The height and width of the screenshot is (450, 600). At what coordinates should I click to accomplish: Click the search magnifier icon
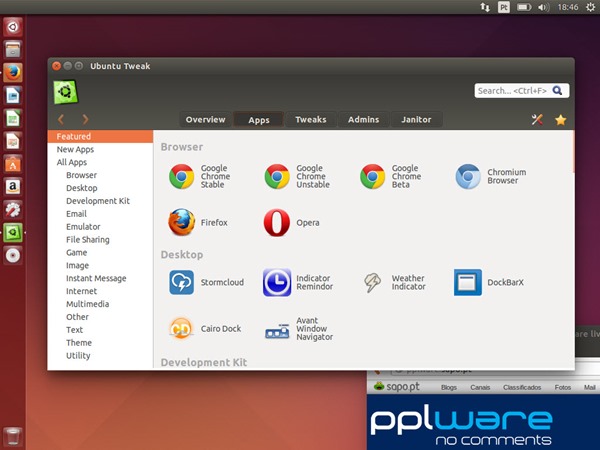(x=558, y=91)
